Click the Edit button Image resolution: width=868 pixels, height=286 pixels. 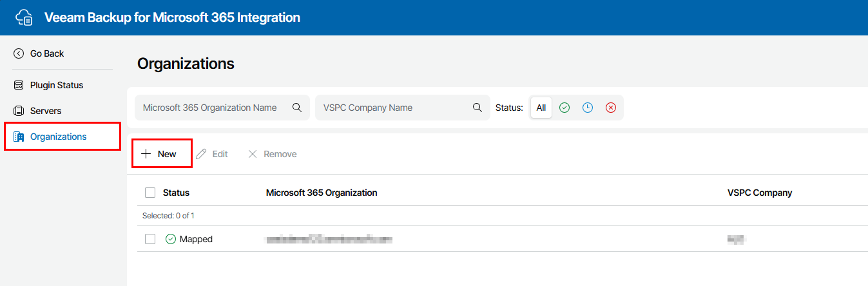(x=212, y=154)
